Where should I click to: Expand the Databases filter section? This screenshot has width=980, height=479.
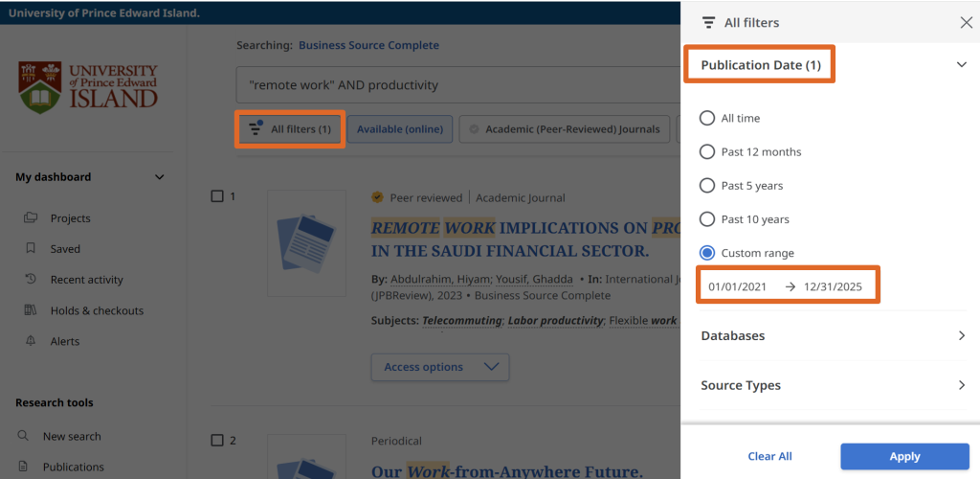[x=834, y=336]
